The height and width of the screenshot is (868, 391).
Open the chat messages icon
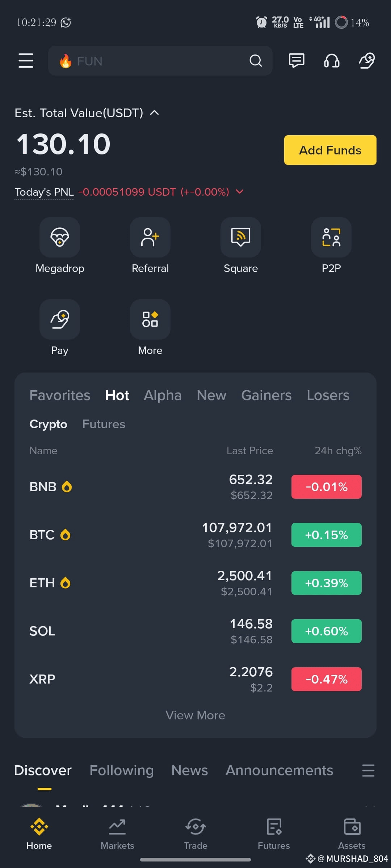pyautogui.click(x=297, y=60)
